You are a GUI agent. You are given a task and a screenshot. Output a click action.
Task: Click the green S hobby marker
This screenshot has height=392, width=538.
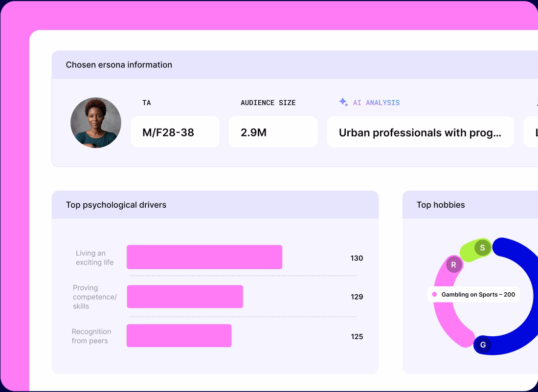pos(482,248)
